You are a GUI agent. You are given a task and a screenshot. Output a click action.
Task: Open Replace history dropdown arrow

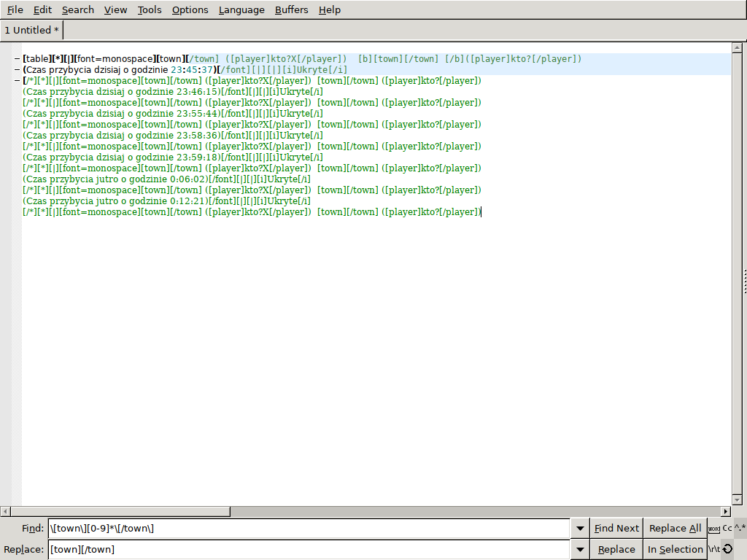coord(580,549)
